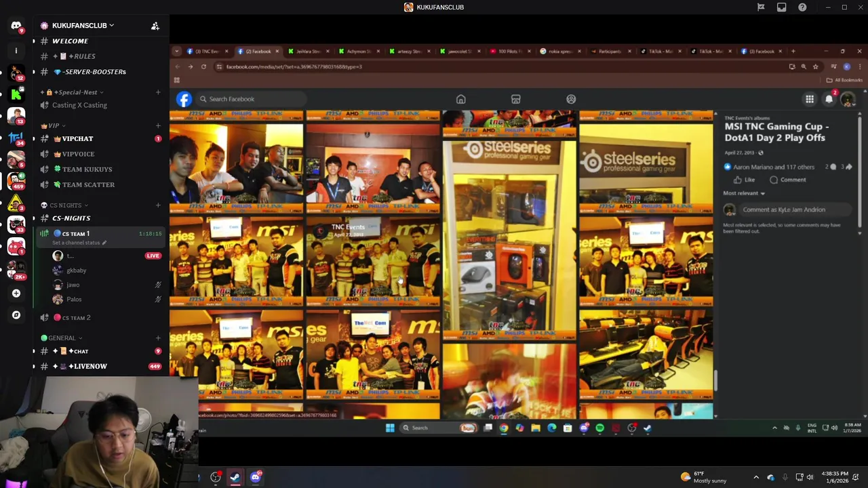868x488 pixels.
Task: Open Discord help question mark icon
Action: [802, 7]
